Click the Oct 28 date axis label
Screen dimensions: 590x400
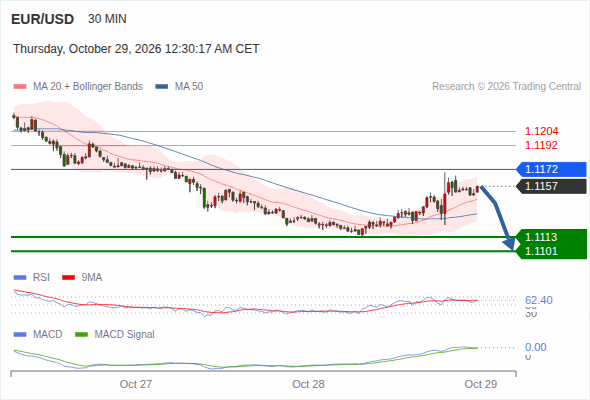308,384
